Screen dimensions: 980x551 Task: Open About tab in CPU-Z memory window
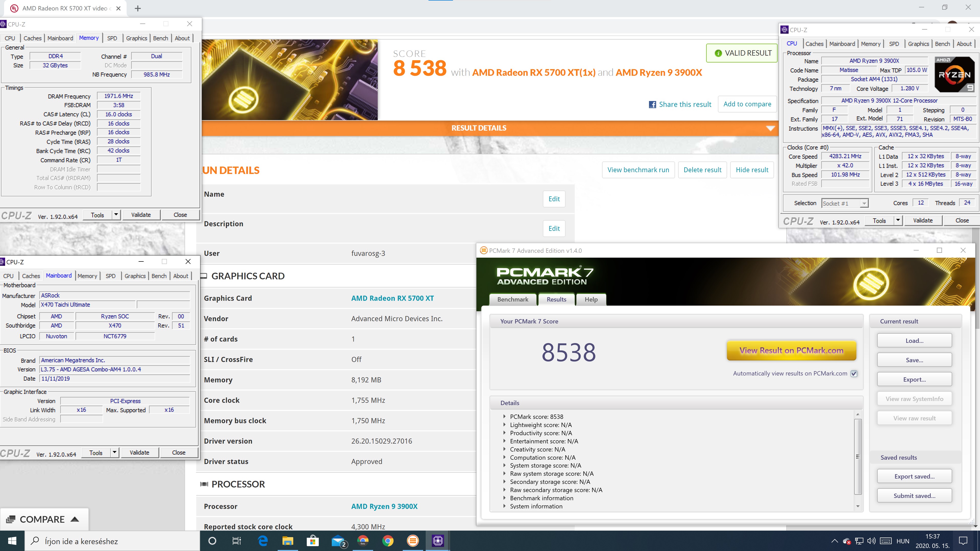tap(182, 38)
